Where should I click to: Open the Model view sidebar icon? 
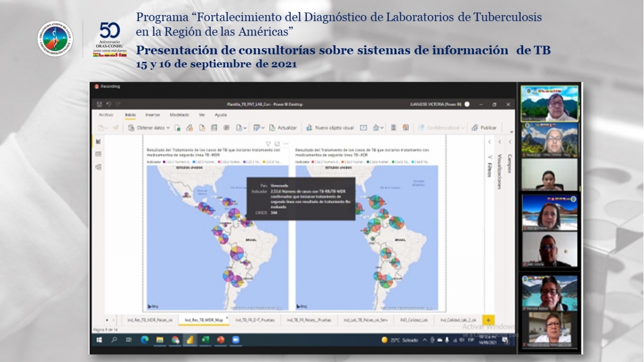pos(98,167)
